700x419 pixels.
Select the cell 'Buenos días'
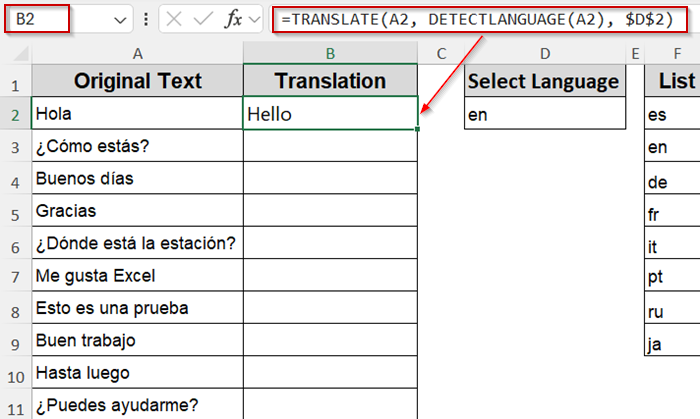pos(138,178)
